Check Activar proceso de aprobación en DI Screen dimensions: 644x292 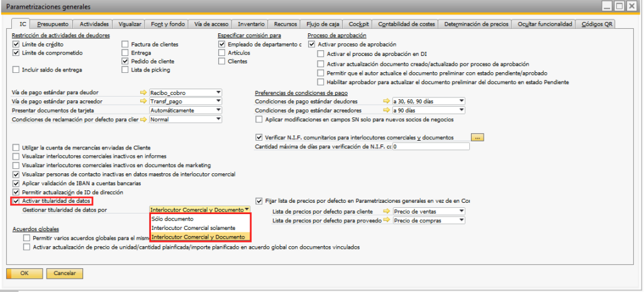(x=321, y=55)
